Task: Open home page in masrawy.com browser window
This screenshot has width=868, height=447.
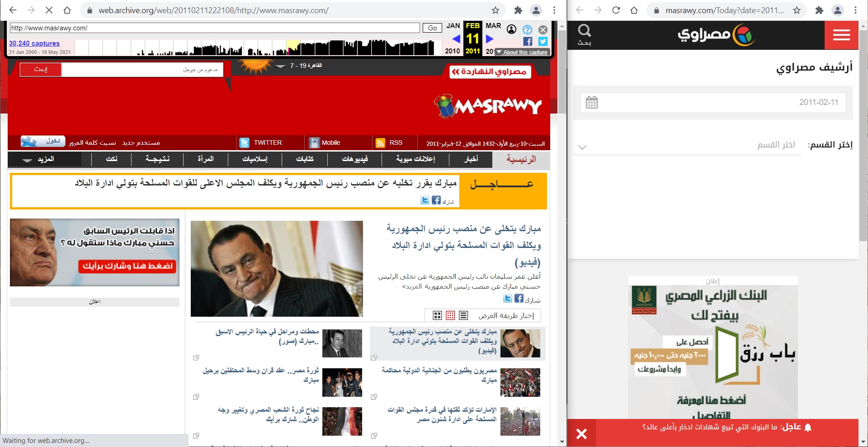Action: click(x=634, y=10)
